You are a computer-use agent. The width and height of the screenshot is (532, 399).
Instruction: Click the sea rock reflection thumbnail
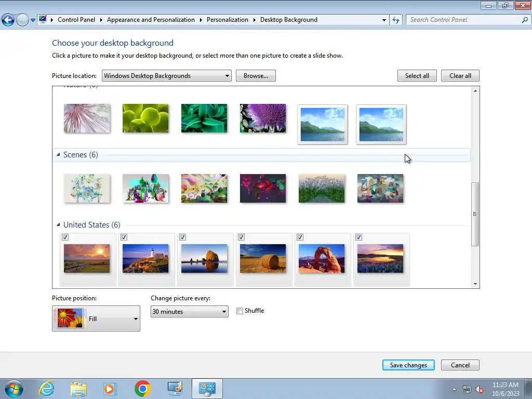click(x=204, y=259)
